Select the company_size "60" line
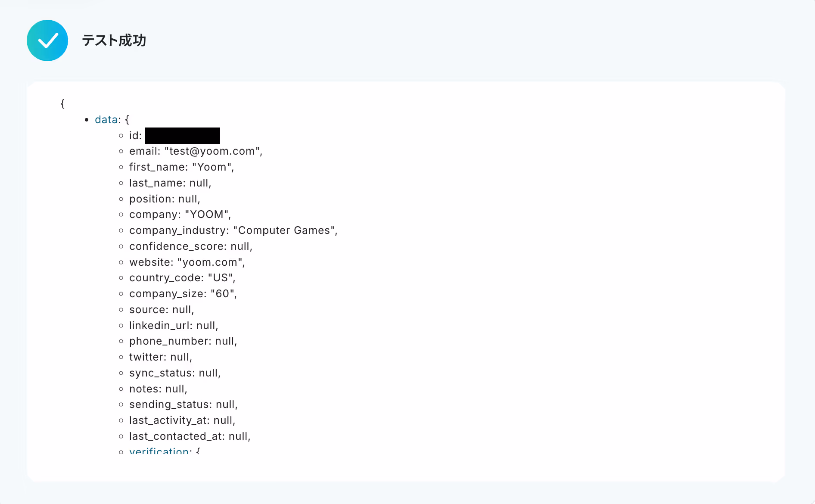Viewport: 815px width, 504px height. click(183, 294)
